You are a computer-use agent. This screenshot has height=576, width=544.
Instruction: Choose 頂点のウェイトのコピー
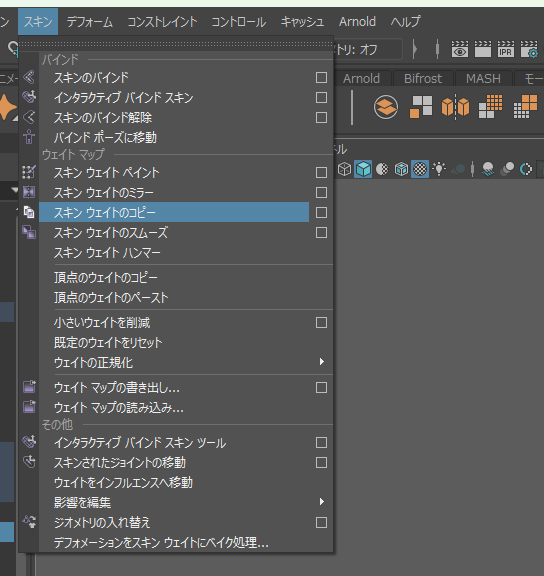(186, 277)
